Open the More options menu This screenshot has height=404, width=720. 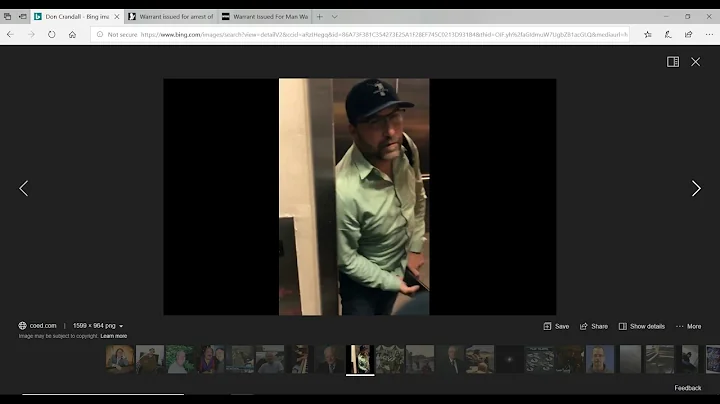688,326
